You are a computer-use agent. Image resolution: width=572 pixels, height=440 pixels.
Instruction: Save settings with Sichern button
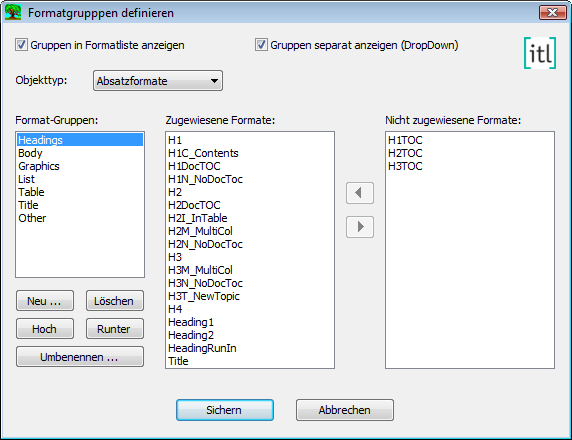(x=225, y=410)
